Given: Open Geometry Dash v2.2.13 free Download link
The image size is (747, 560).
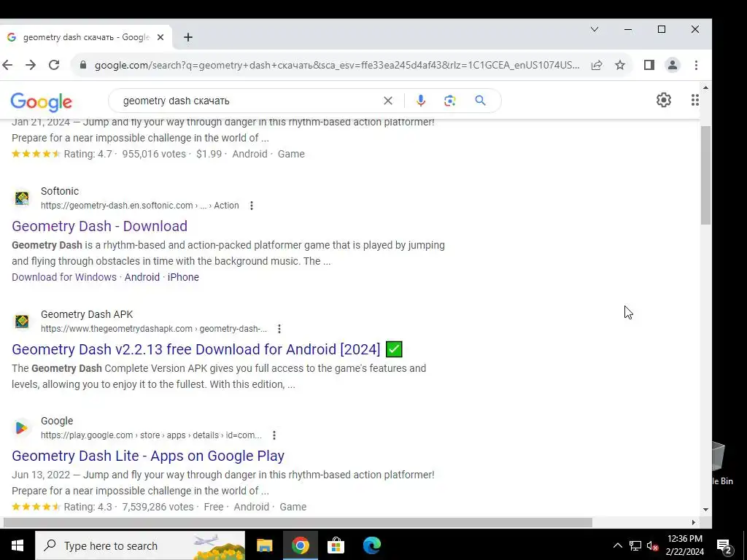Looking at the screenshot, I should 207,349.
